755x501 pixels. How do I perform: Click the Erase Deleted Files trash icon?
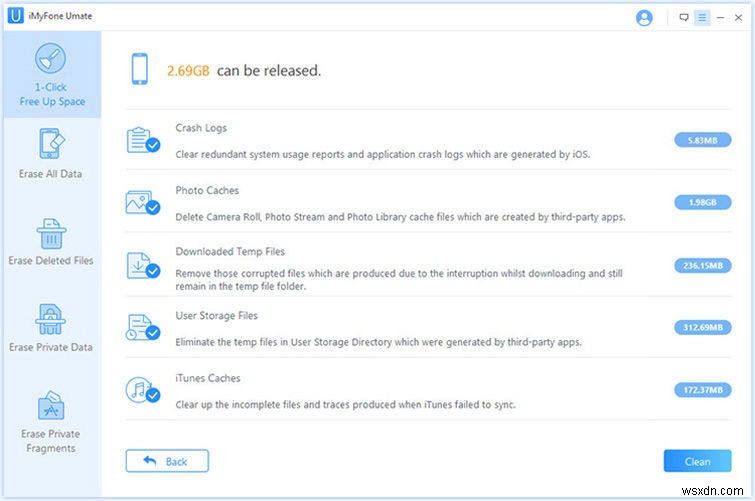pyautogui.click(x=51, y=235)
